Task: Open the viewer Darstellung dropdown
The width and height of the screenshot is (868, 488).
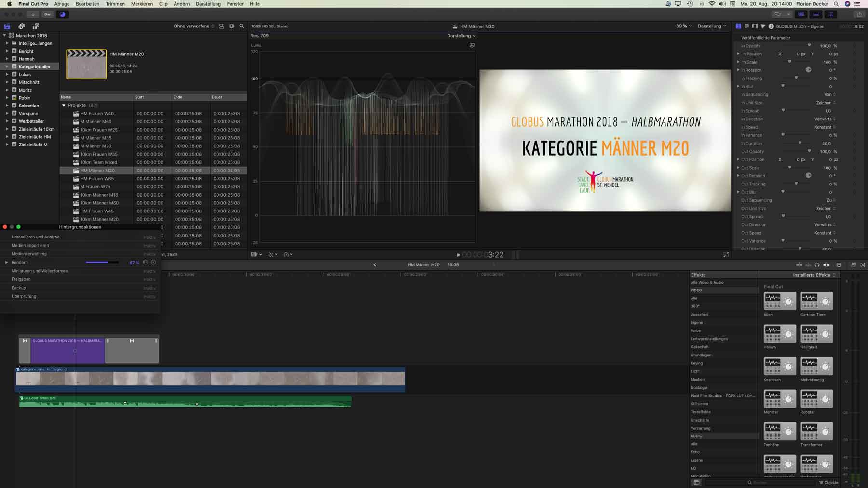Action: pyautogui.click(x=712, y=26)
